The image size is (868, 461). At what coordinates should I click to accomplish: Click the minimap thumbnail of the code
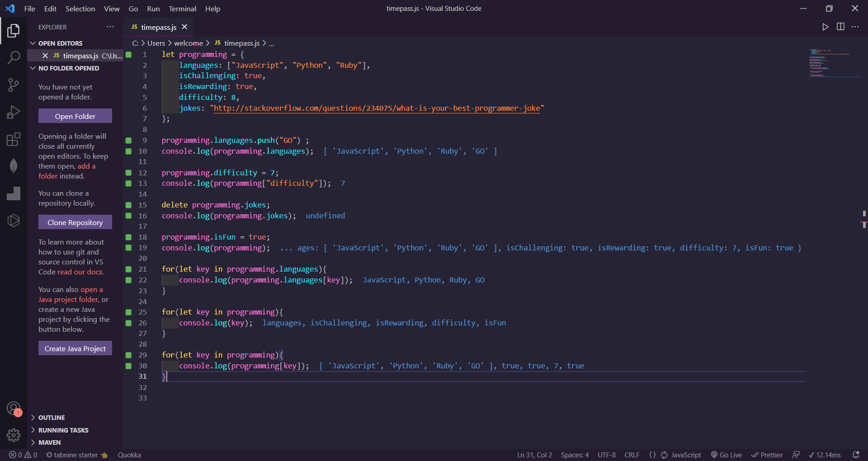click(834, 63)
